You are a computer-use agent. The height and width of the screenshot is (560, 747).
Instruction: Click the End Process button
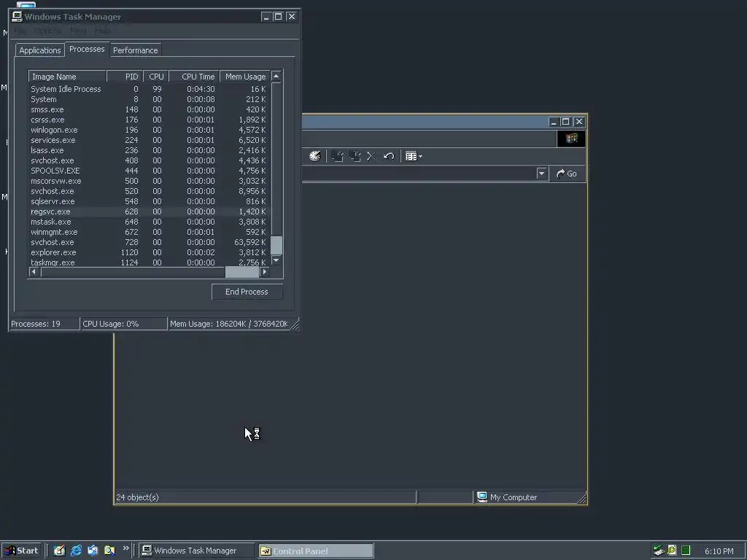tap(247, 292)
